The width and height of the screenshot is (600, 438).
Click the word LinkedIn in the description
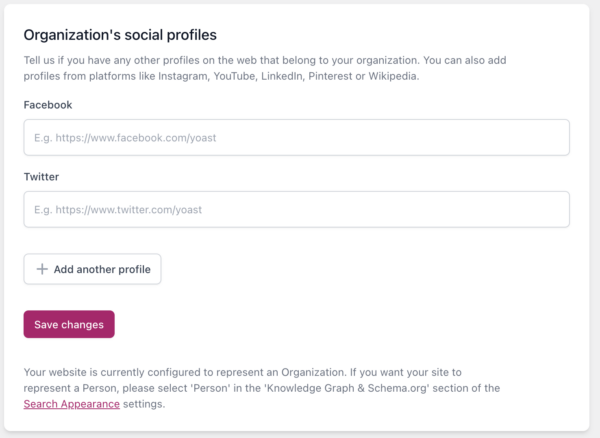(282, 76)
